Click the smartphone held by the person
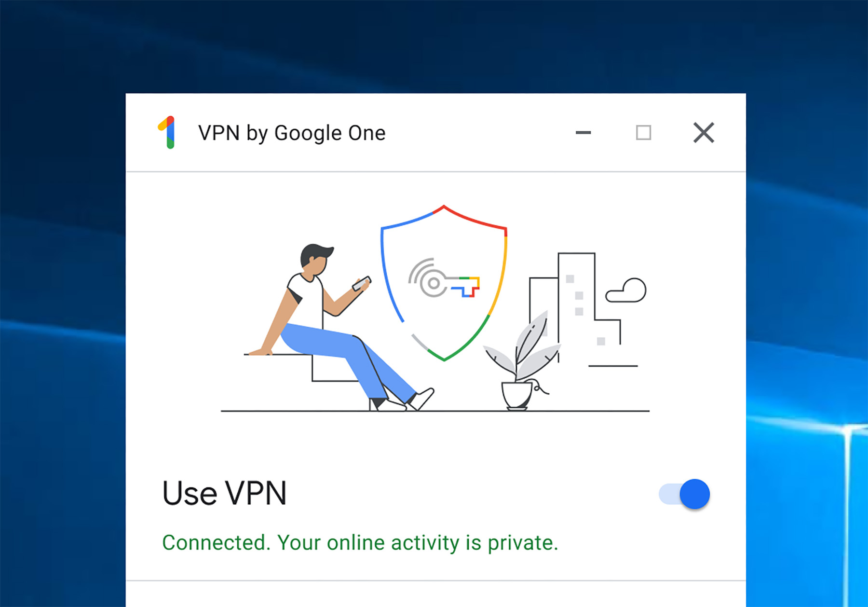Viewport: 868px width, 607px height. click(362, 283)
